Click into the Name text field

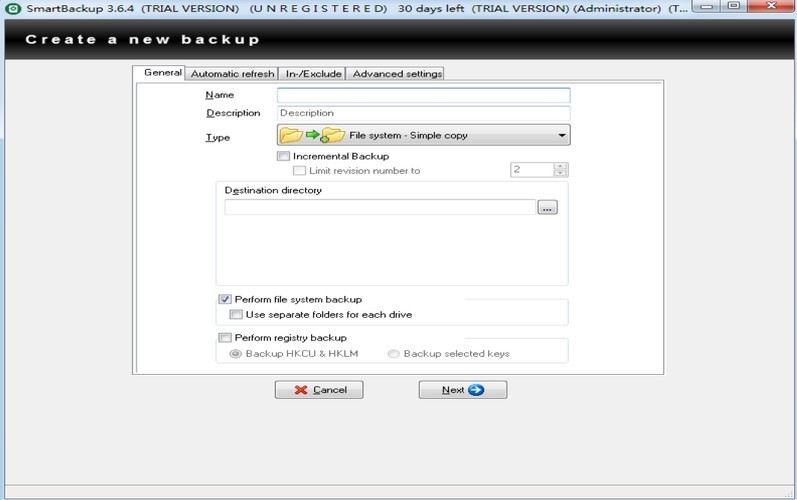tap(423, 96)
